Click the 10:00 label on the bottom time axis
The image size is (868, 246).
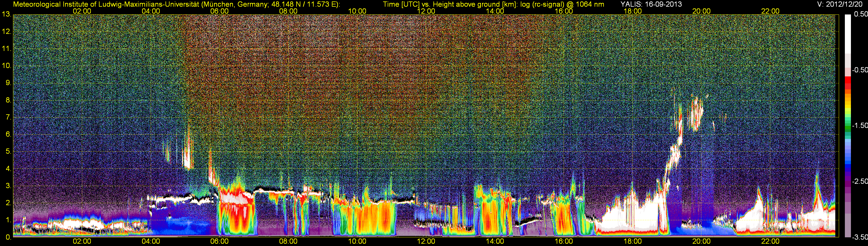tap(357, 242)
